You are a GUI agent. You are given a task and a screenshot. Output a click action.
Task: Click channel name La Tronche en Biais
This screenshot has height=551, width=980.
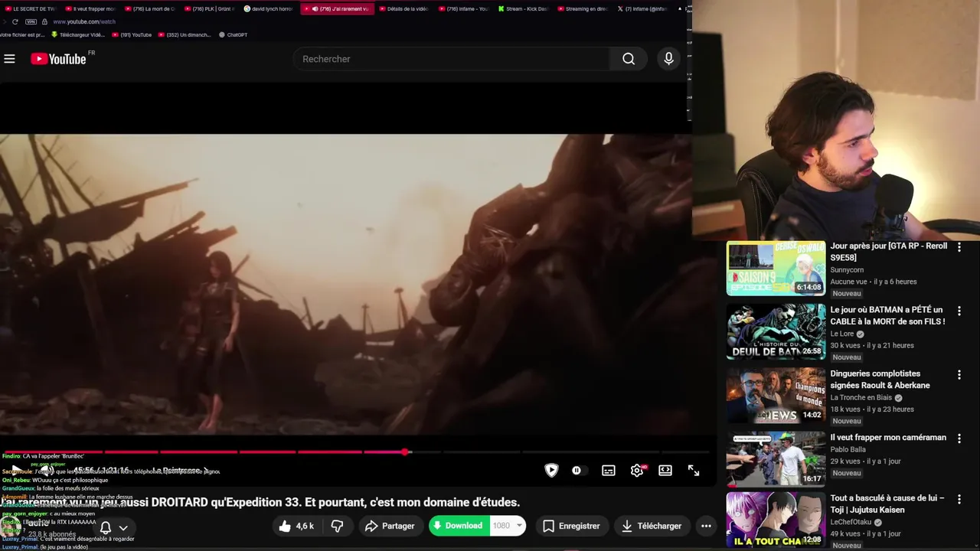point(861,397)
